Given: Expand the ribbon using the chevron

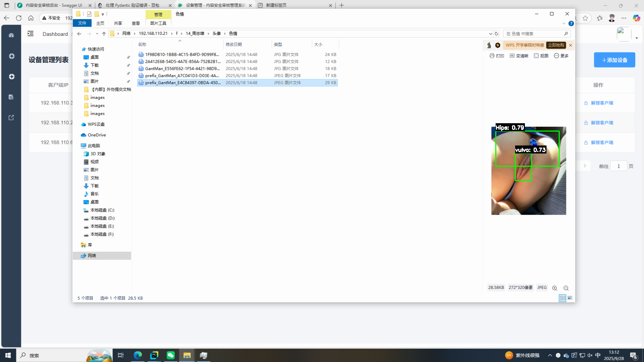Looking at the screenshot, I should [x=564, y=24].
